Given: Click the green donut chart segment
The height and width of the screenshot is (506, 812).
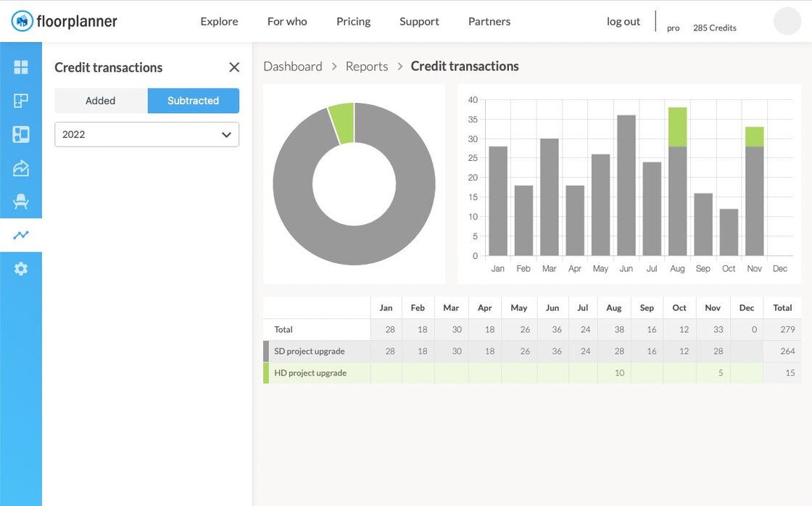Looking at the screenshot, I should pos(343,123).
